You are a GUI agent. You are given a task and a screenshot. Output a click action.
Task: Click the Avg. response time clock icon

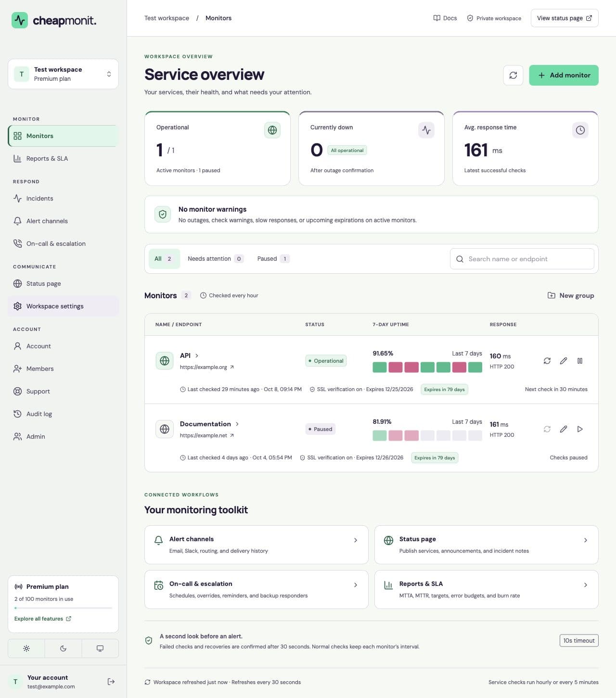pos(580,130)
